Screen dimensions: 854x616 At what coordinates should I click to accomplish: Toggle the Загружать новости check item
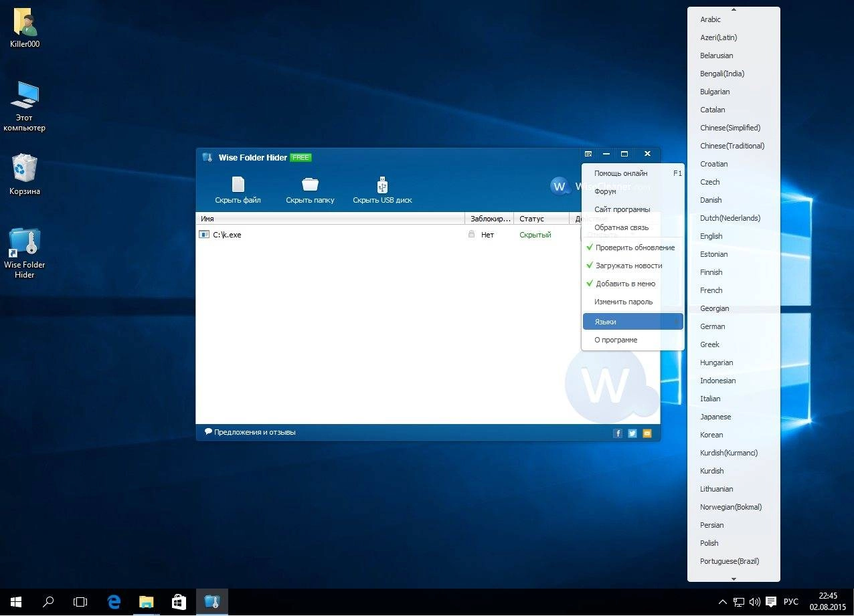pos(633,266)
